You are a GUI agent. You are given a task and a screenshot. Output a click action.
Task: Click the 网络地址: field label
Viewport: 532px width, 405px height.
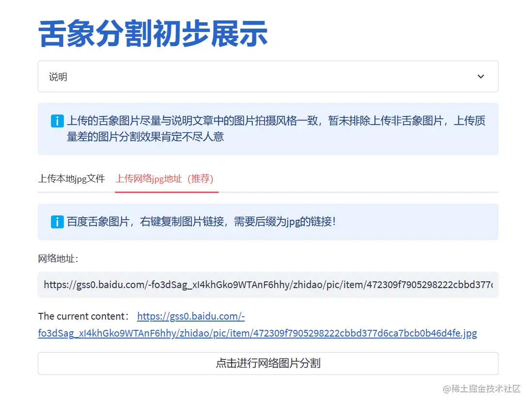pos(58,259)
